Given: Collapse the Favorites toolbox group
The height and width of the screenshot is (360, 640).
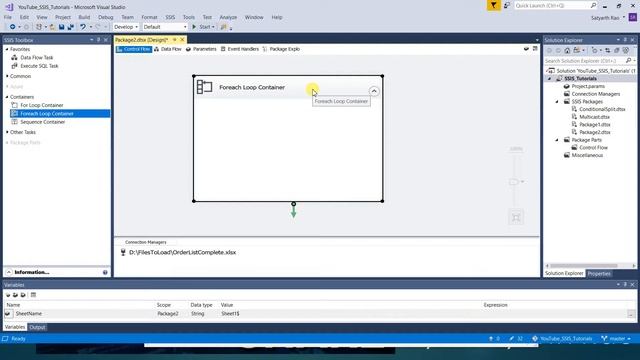Looking at the screenshot, I should click(x=7, y=49).
